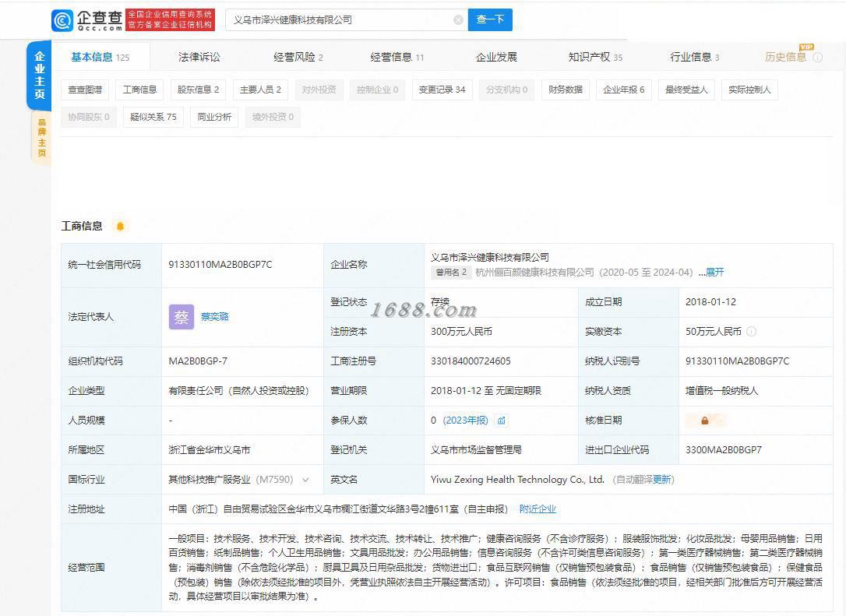
Task: Click the bell icon next to 工商信息
Action: (120, 226)
